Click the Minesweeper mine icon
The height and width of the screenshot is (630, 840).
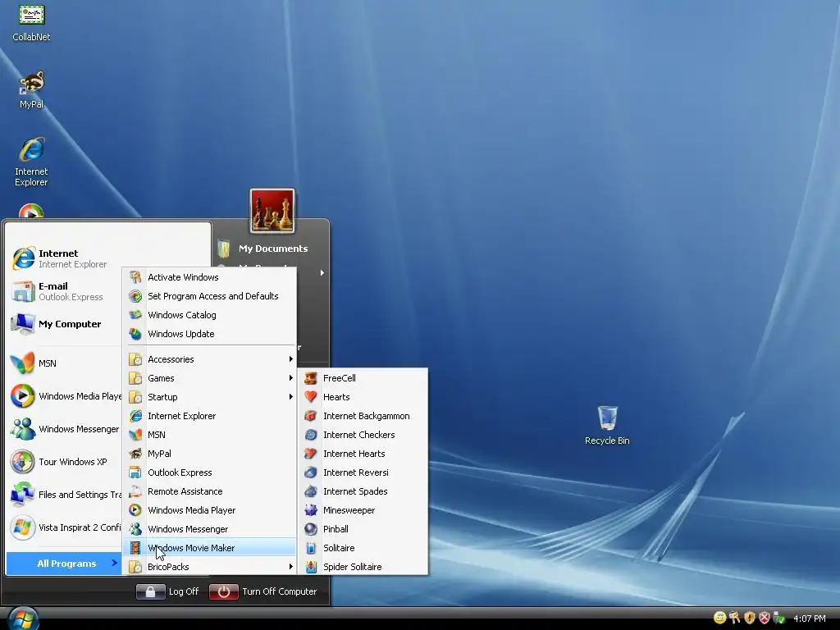click(311, 510)
